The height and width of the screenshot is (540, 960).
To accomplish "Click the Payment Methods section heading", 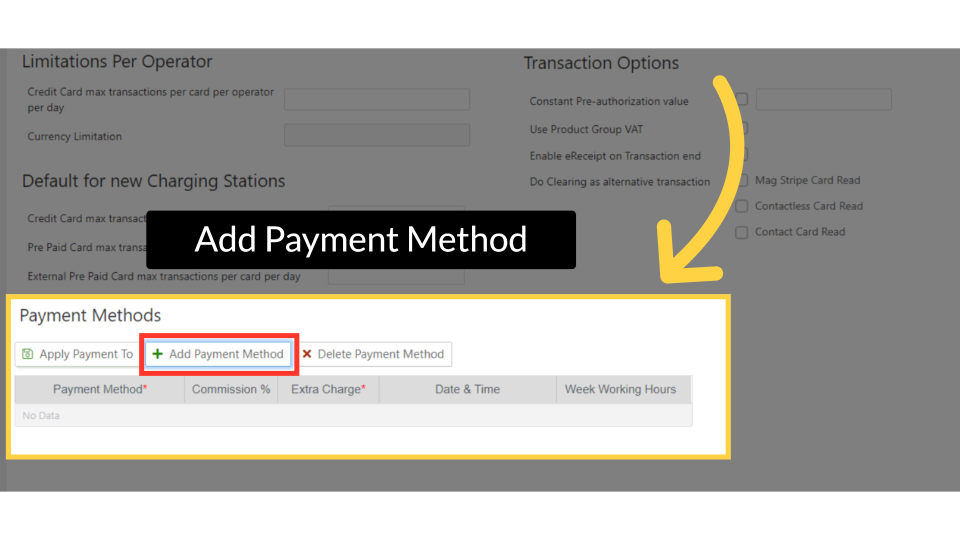I will (90, 315).
